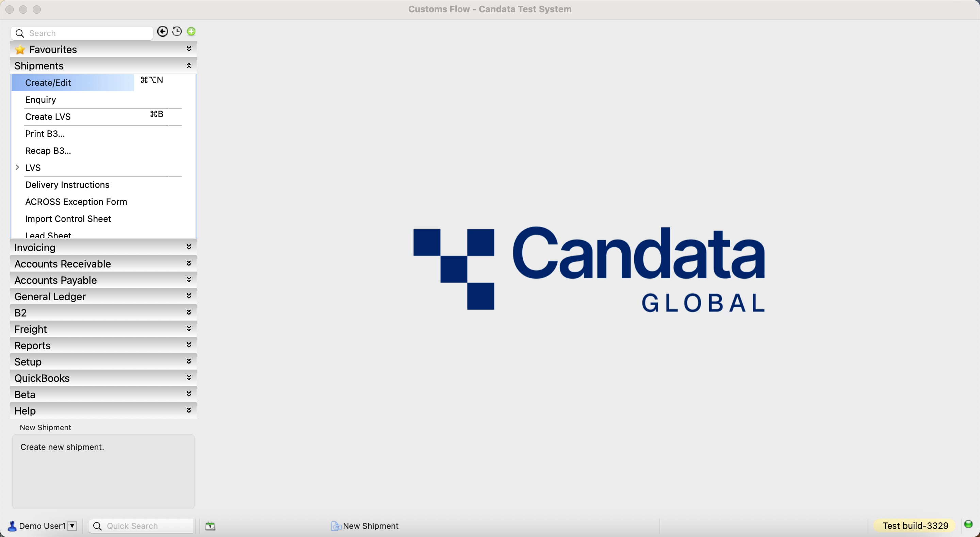Open the history clock icon

pos(177,32)
